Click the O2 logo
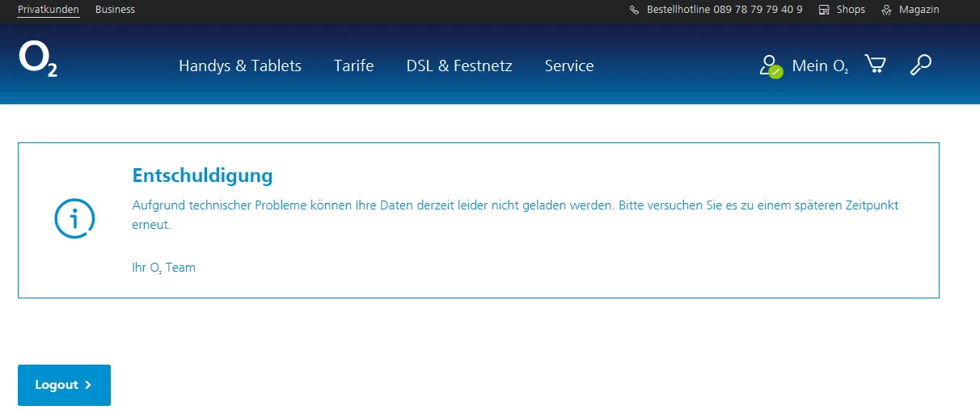The height and width of the screenshot is (414, 980). pos(38,60)
